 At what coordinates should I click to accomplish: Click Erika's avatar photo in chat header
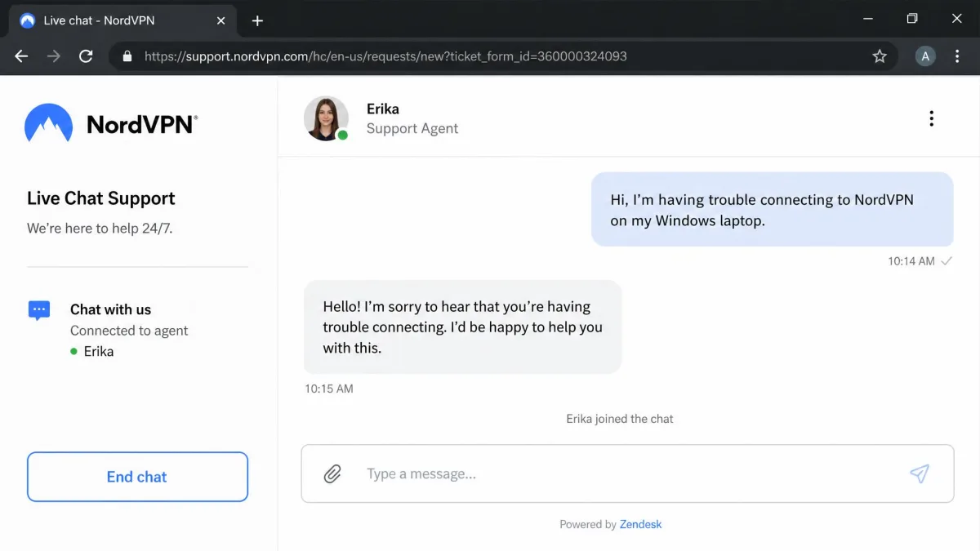326,118
